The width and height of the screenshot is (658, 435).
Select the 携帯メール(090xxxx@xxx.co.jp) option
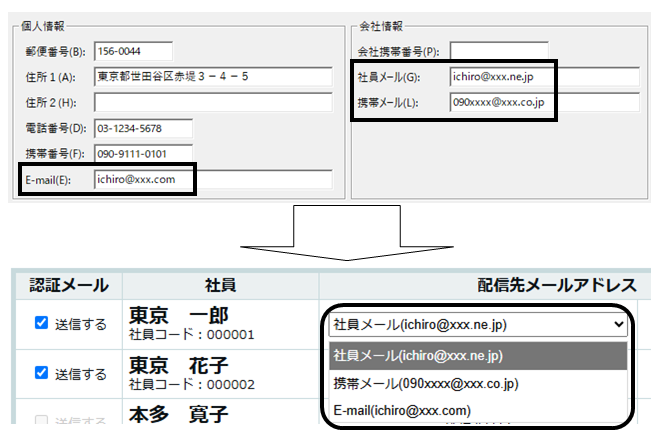[478, 383]
